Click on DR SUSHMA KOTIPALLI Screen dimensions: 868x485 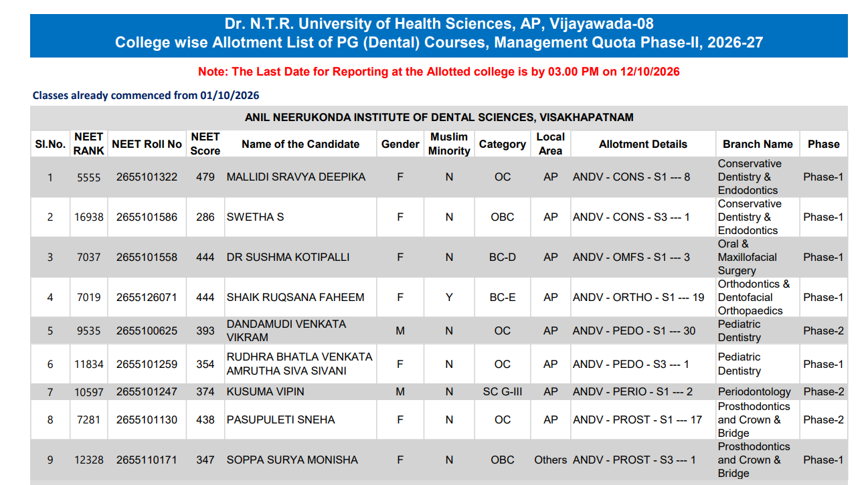click(288, 258)
